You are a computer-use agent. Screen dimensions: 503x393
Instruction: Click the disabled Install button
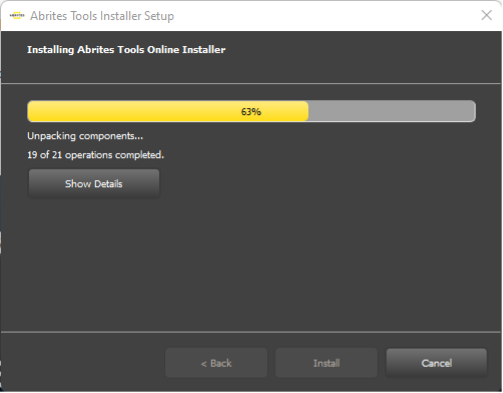[x=326, y=363]
